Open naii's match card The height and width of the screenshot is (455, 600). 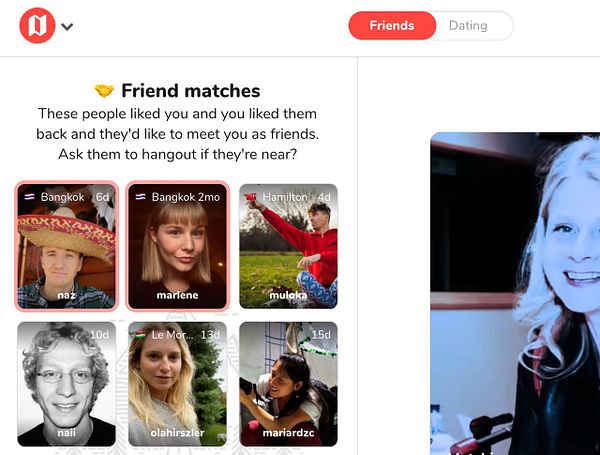[66, 384]
